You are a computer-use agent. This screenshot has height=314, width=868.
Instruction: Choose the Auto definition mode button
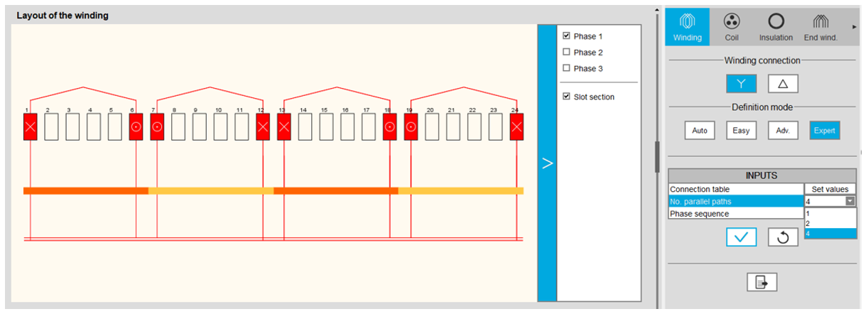tap(699, 131)
